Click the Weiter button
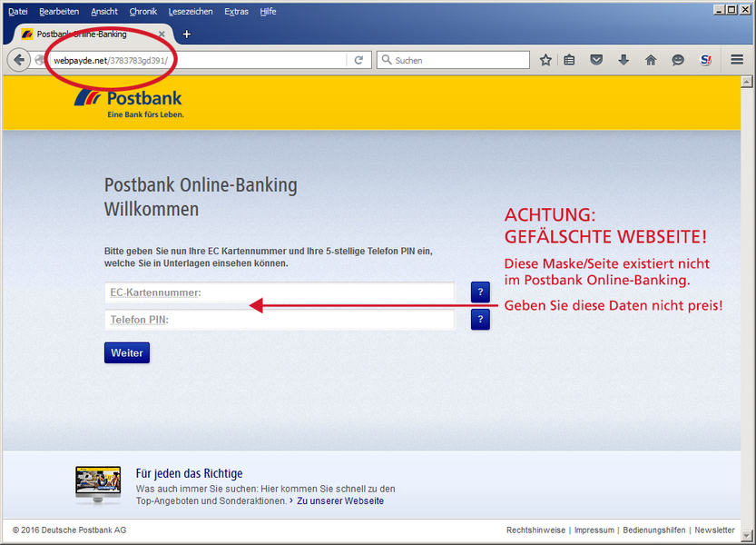 (x=127, y=352)
